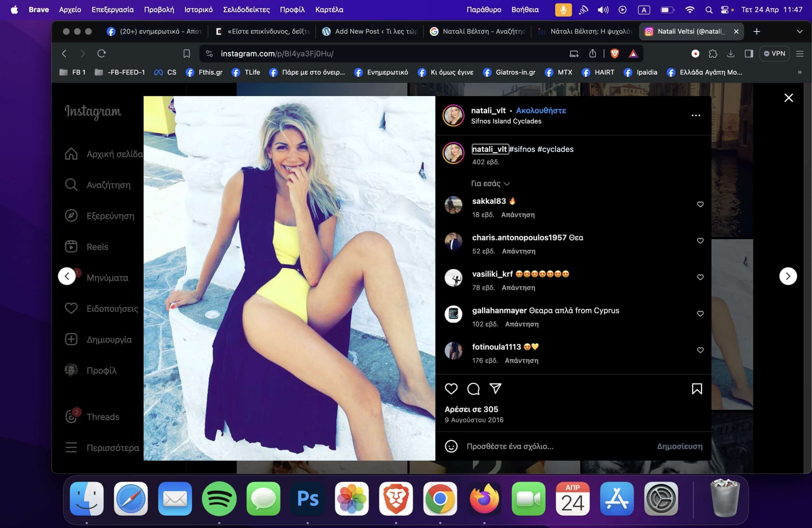Click natali_vlt avatar in post header
812x528 pixels.
(x=453, y=115)
